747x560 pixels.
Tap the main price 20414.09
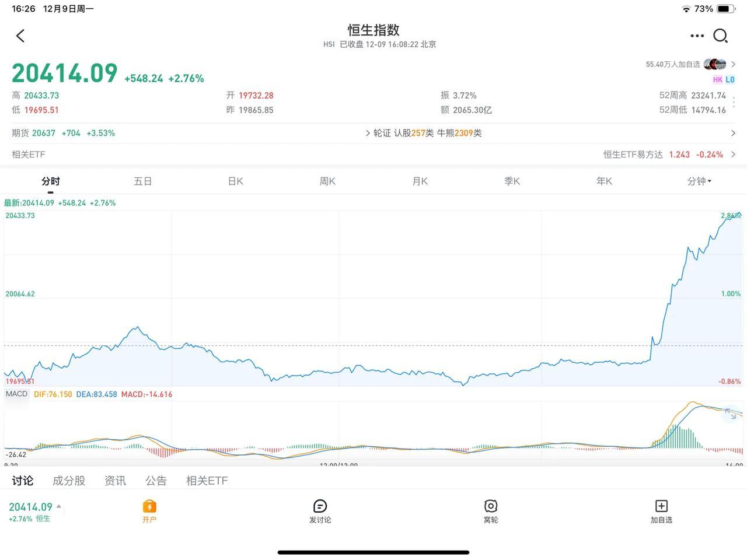65,73
